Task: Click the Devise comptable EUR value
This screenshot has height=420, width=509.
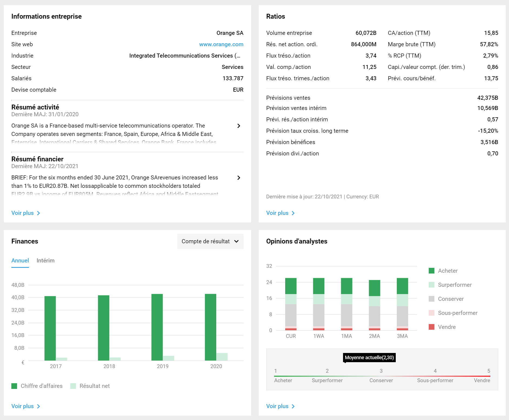Action: pos(238,90)
